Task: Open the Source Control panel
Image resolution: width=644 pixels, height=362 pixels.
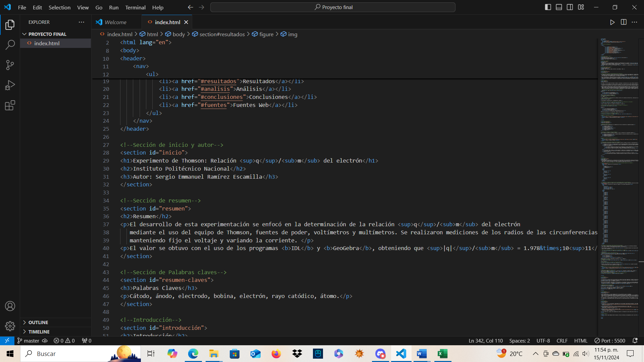Action: pyautogui.click(x=10, y=65)
